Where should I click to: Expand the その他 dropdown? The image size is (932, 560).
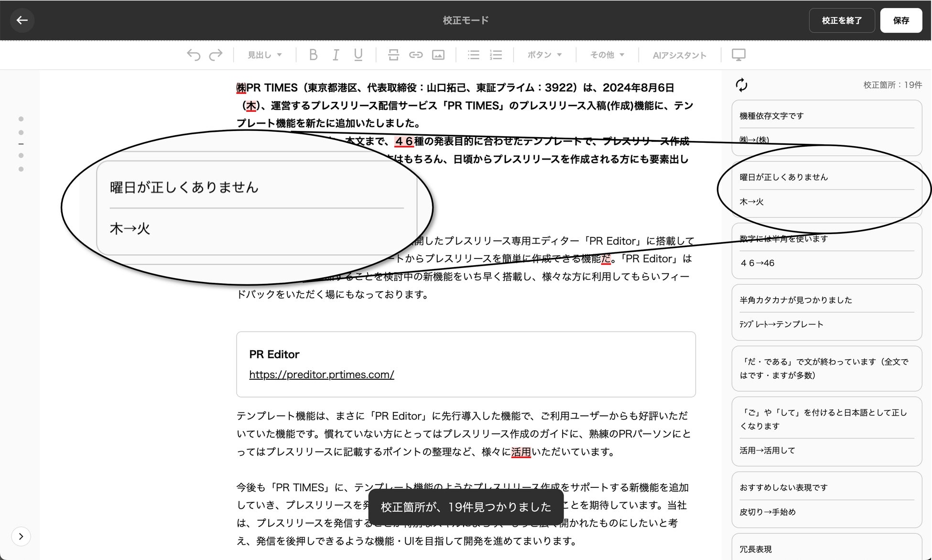tap(607, 55)
